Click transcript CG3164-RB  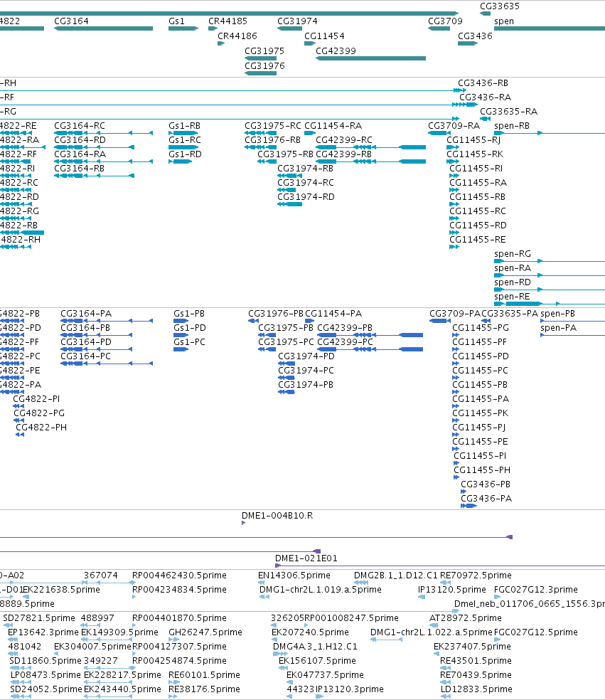click(80, 169)
